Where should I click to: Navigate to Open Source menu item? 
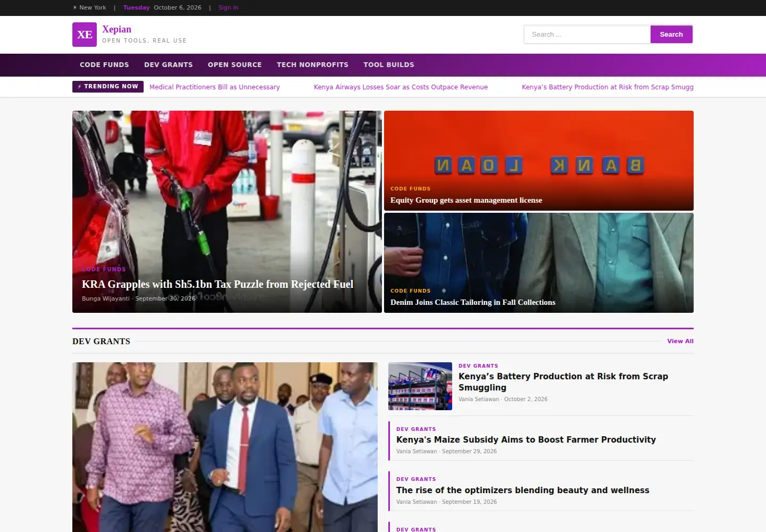(x=235, y=65)
